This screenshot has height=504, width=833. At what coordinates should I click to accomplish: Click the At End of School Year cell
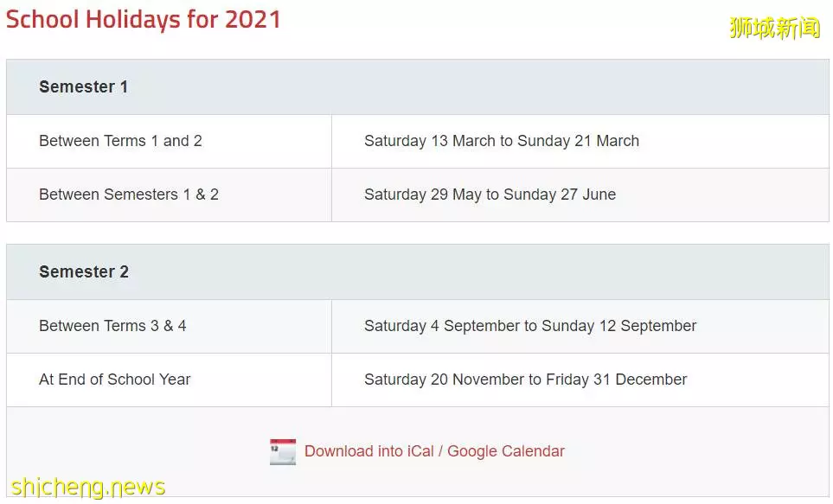click(169, 380)
